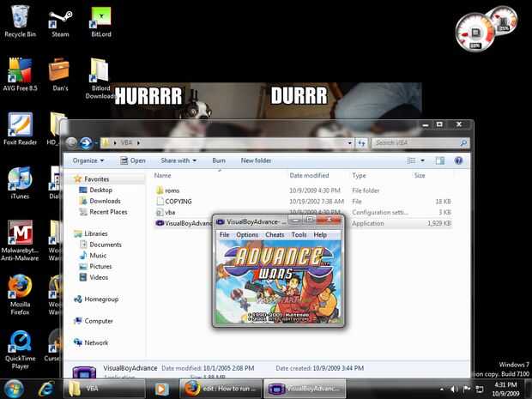Image resolution: width=532 pixels, height=399 pixels.
Task: Open the Dan's briefcase icon on desktop
Action: (60, 75)
